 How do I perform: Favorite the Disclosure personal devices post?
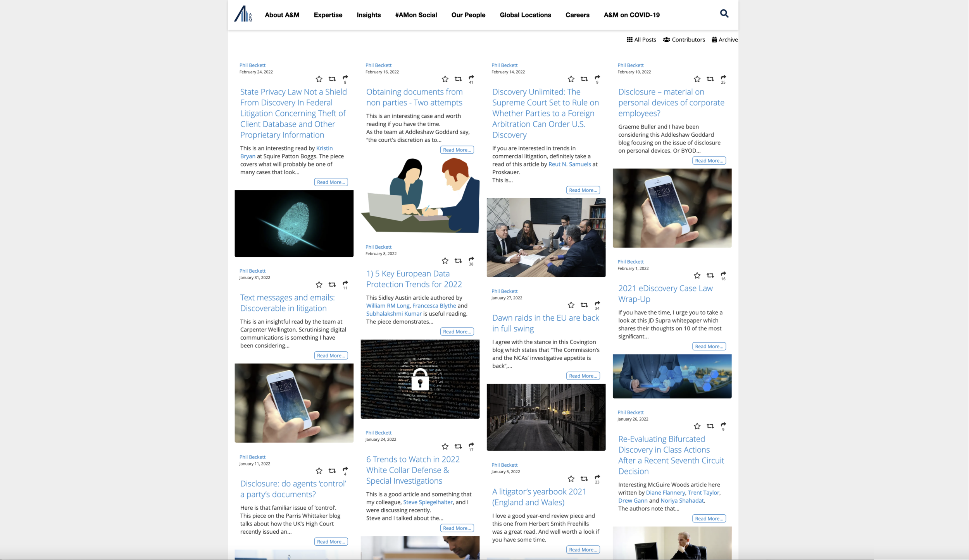pyautogui.click(x=697, y=79)
